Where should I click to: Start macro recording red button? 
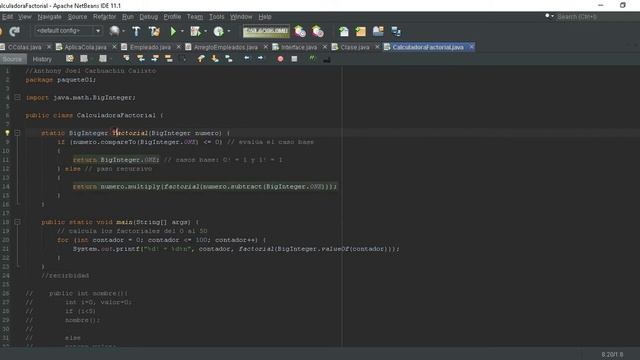pyautogui.click(x=280, y=59)
